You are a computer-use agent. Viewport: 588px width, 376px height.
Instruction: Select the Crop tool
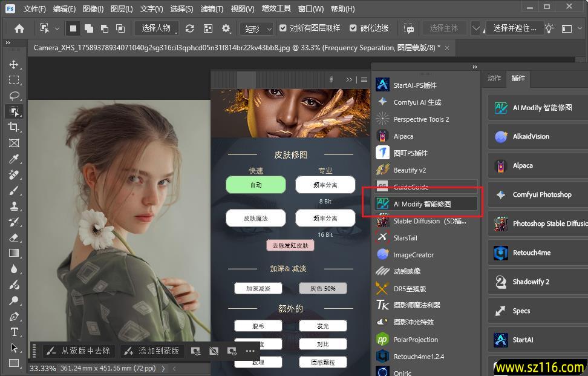click(14, 127)
